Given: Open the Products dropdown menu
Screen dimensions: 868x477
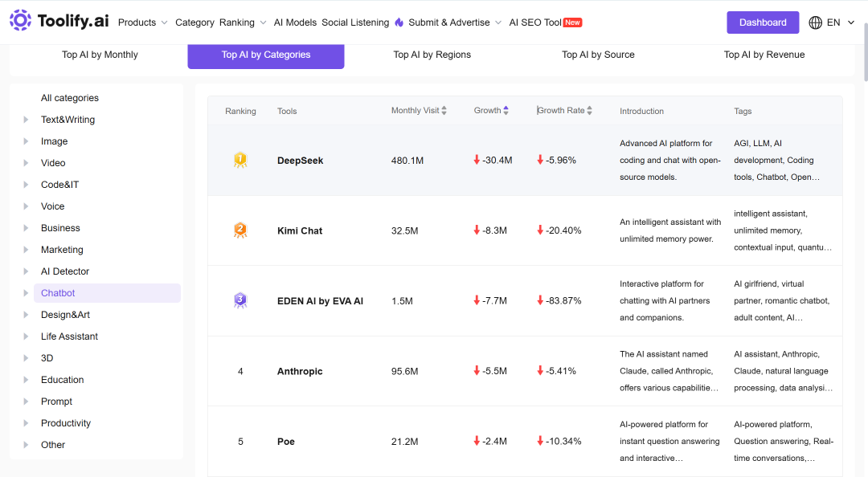Looking at the screenshot, I should pos(143,22).
